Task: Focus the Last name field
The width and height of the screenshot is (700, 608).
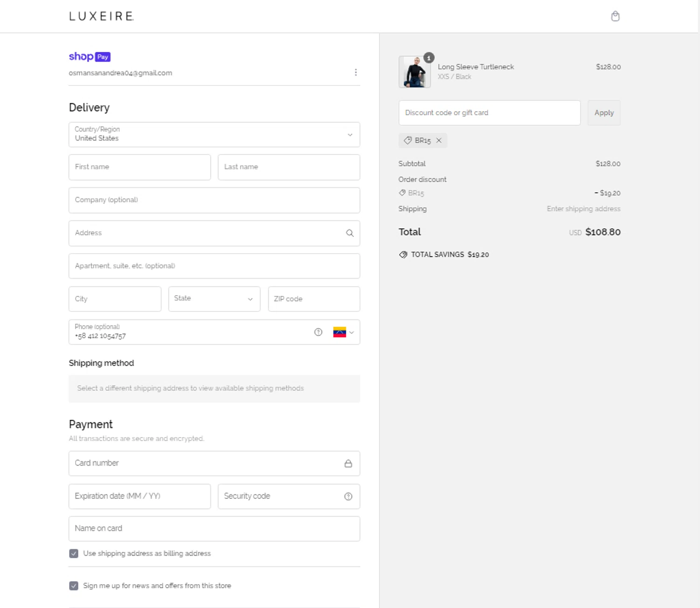Action: pyautogui.click(x=289, y=167)
